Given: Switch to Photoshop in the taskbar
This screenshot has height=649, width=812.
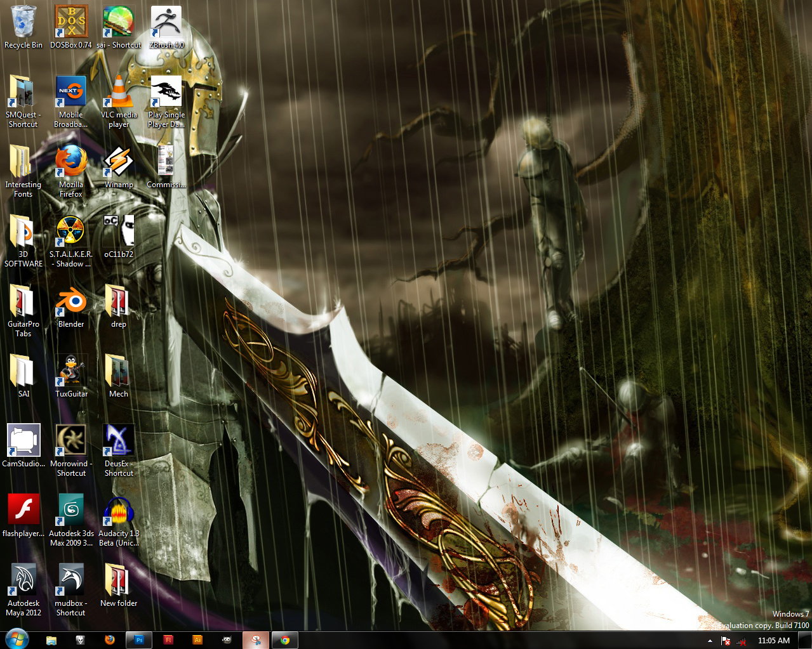Looking at the screenshot, I should [139, 640].
